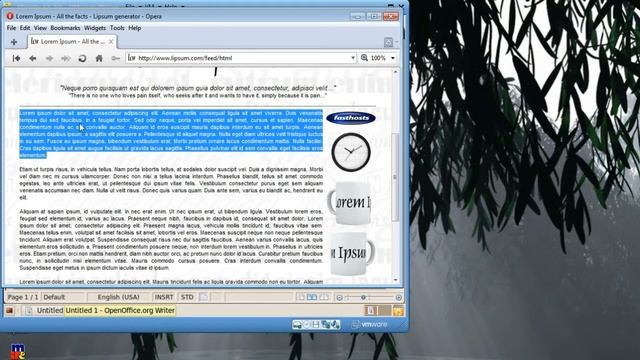Click the page scrollbar up arrow
Screen dimensions: 640x360
click(x=395, y=72)
